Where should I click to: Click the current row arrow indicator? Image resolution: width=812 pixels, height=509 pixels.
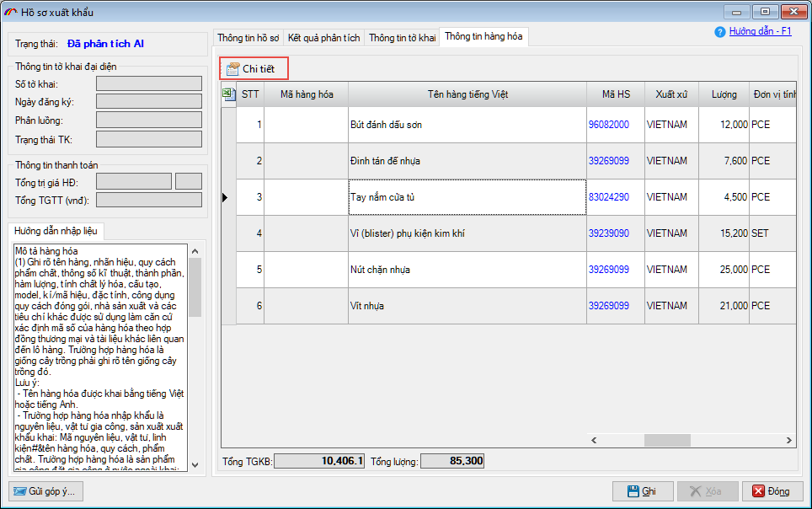(225, 197)
